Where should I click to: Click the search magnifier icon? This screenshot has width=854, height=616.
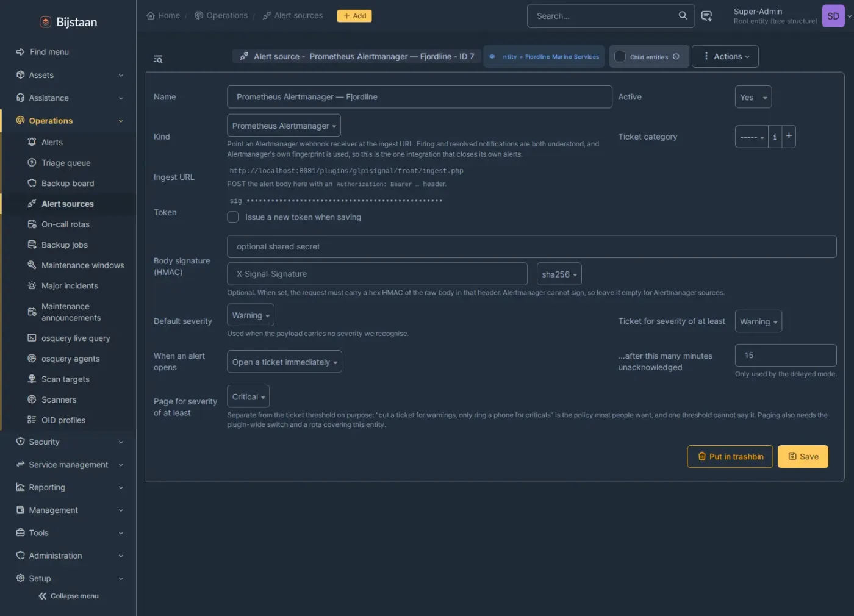683,16
